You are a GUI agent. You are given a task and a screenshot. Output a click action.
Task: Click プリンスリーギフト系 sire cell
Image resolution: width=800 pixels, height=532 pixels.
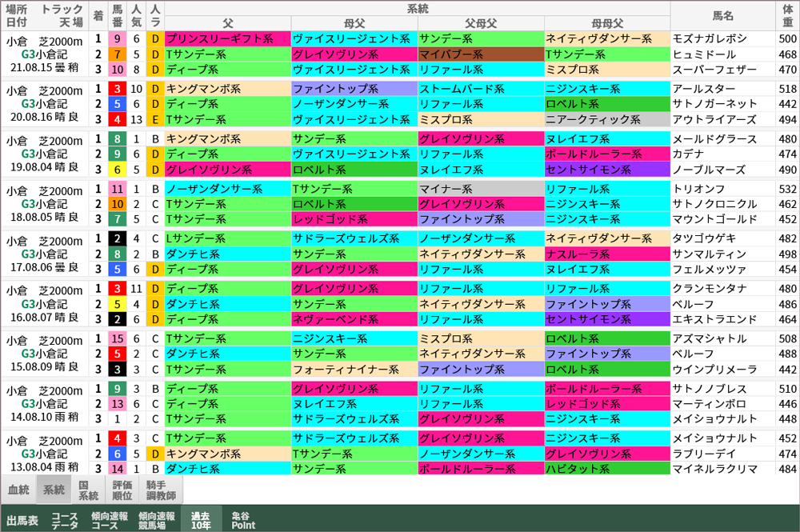click(x=227, y=38)
